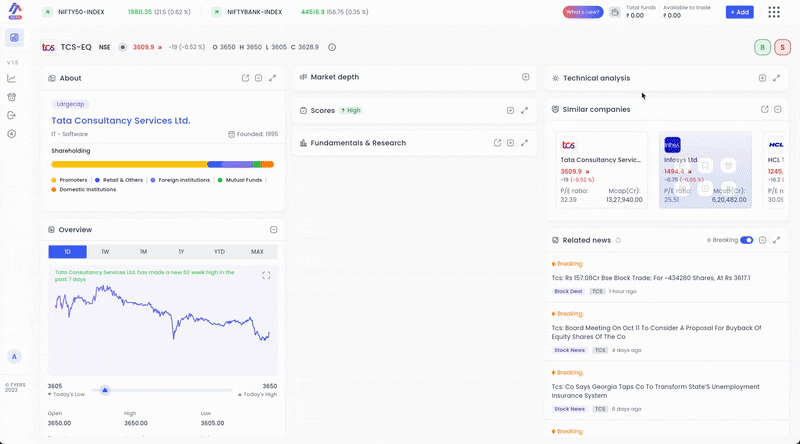800x444 pixels.
Task: Open Tata Consultancy Services Ltd. link
Action: point(121,120)
